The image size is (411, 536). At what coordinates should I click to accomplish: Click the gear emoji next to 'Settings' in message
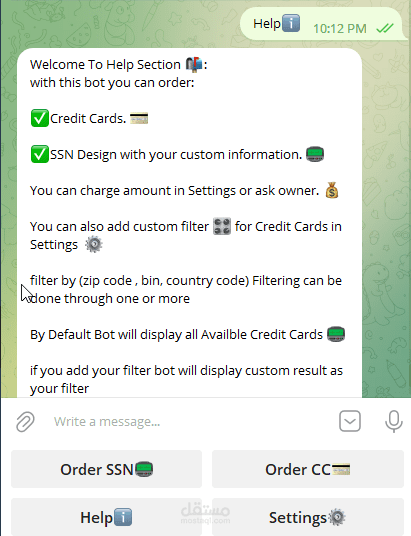click(x=94, y=244)
